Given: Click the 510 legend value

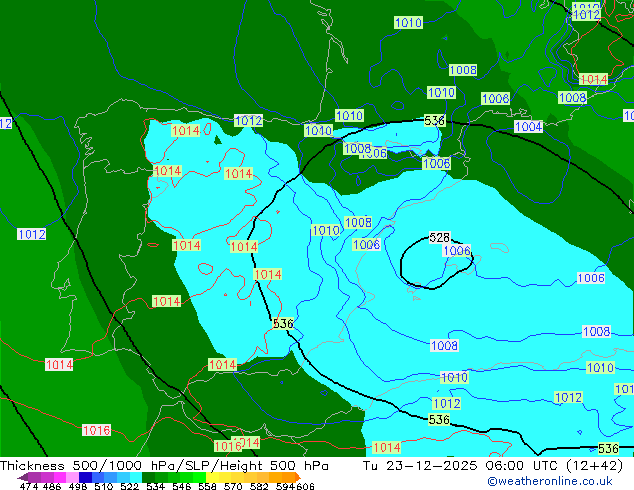Looking at the screenshot, I should [x=104, y=486].
